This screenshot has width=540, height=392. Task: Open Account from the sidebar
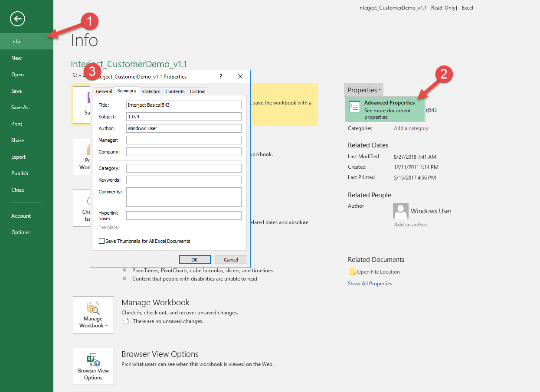(26, 216)
